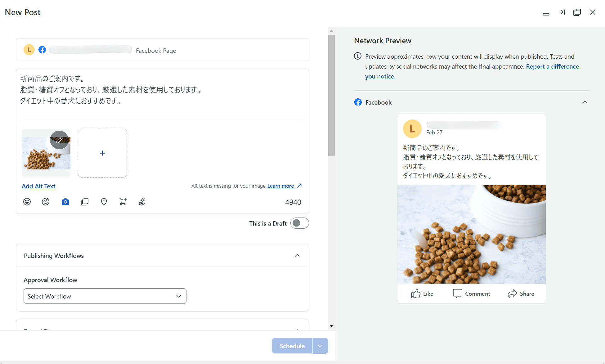Click the camera upload media icon

65,202
